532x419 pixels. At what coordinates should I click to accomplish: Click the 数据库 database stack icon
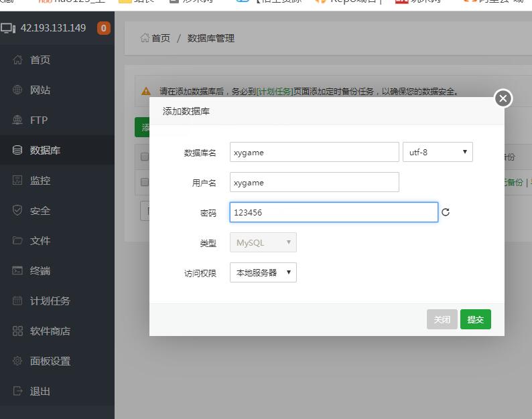pos(17,151)
